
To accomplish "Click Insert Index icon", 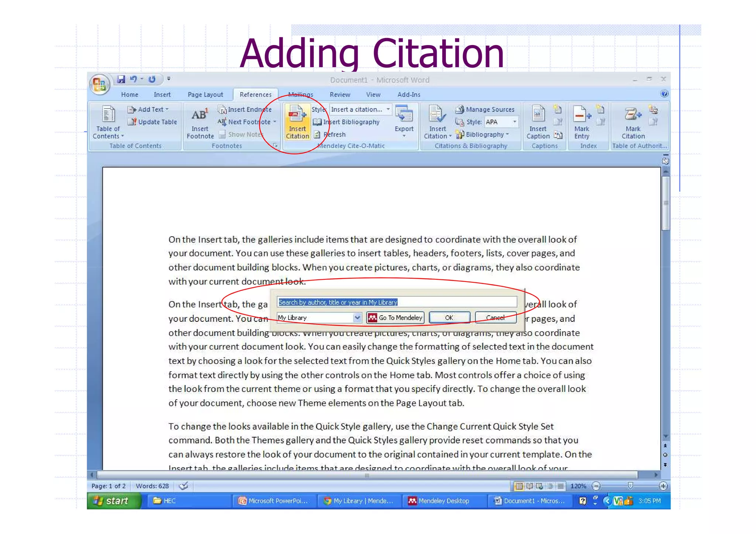I will click(601, 109).
